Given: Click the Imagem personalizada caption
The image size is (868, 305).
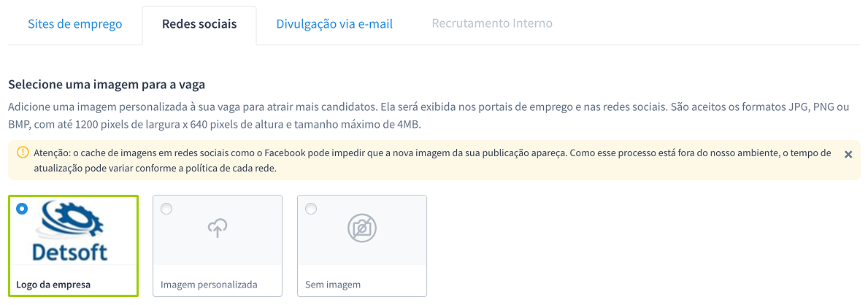Looking at the screenshot, I should pos(209,285).
